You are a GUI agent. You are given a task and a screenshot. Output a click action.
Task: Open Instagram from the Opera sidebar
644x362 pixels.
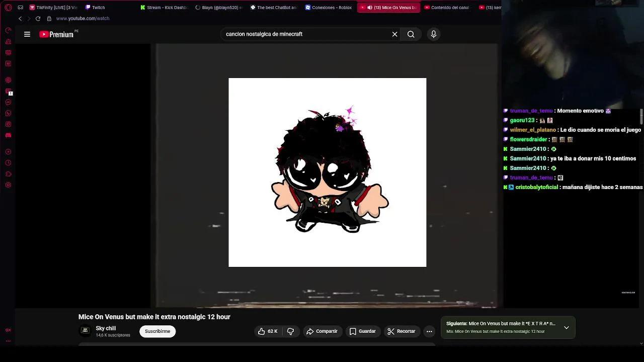click(x=8, y=124)
